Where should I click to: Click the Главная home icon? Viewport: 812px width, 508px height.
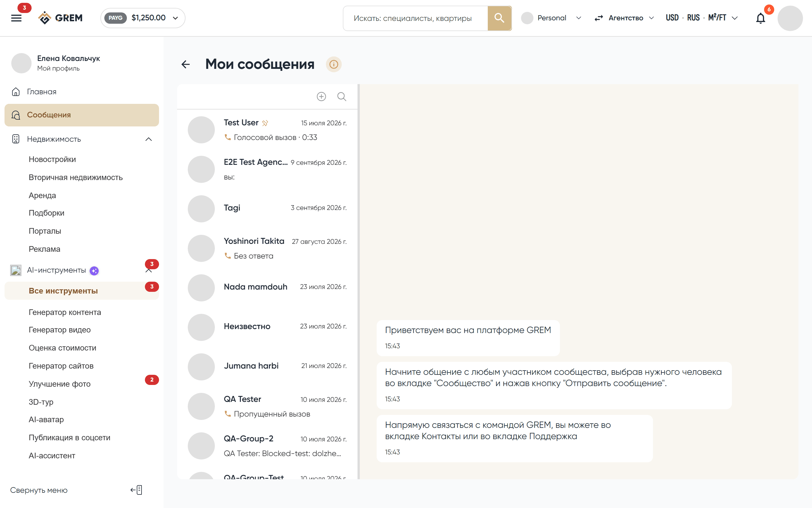point(16,92)
